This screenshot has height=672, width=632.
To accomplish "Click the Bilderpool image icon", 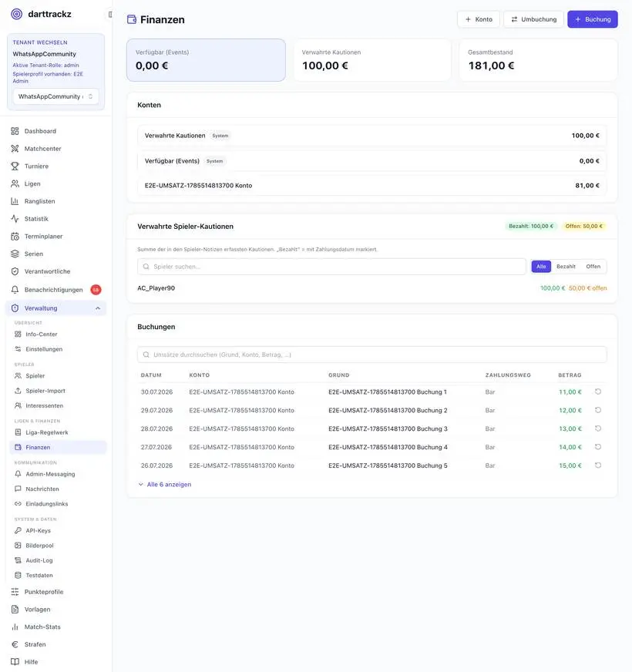I will pyautogui.click(x=18, y=546).
